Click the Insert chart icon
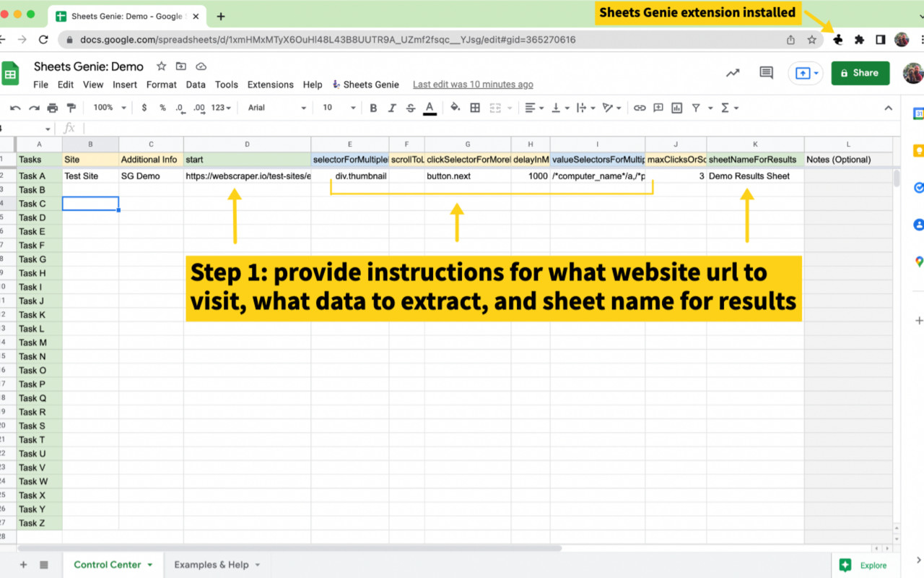The image size is (924, 578). point(677,108)
